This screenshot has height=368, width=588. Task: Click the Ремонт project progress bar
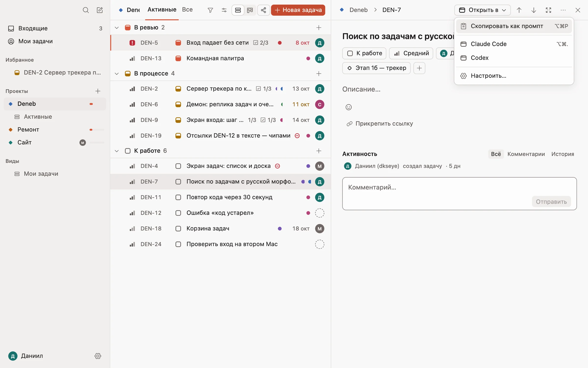click(x=97, y=130)
